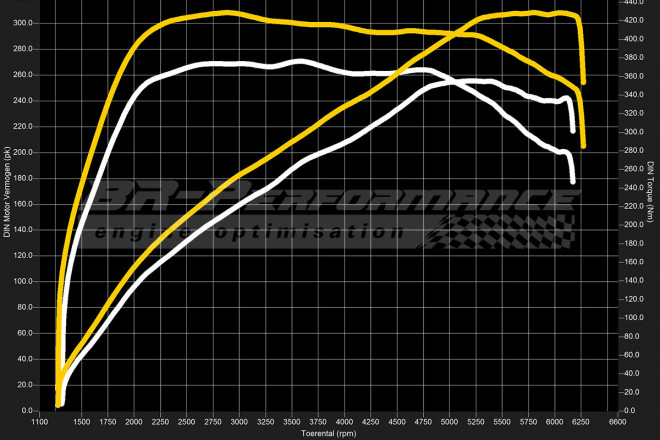Click 20.0 on the left power axis

click(x=25, y=385)
